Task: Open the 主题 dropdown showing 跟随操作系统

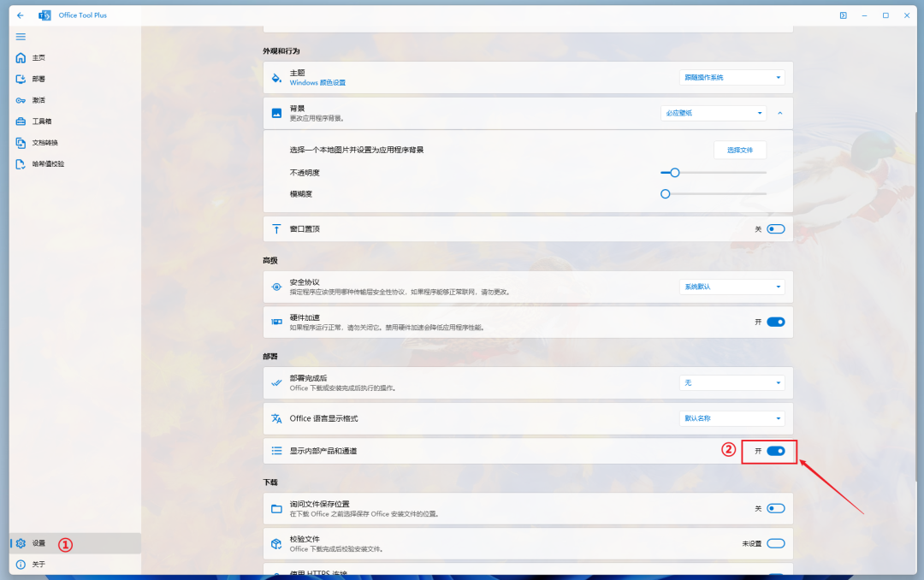Action: pos(732,78)
